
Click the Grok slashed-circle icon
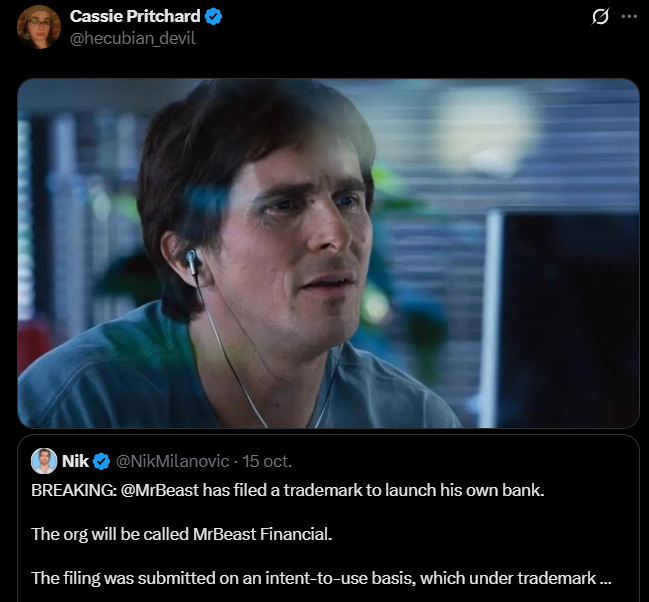coord(600,17)
